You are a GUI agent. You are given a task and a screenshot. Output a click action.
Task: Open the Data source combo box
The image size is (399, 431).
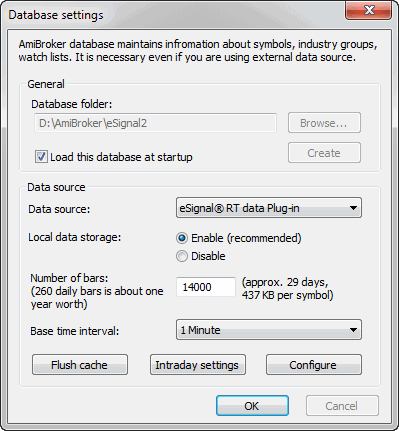point(269,208)
